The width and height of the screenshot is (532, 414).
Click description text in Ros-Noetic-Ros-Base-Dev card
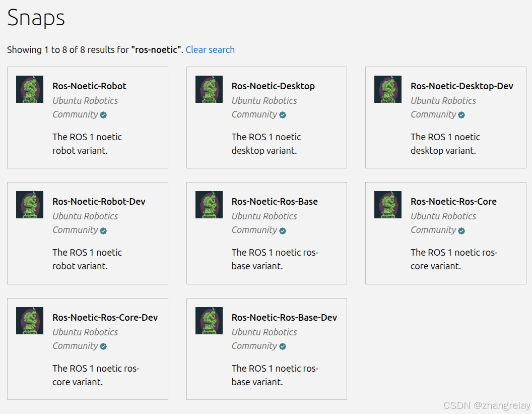click(275, 375)
